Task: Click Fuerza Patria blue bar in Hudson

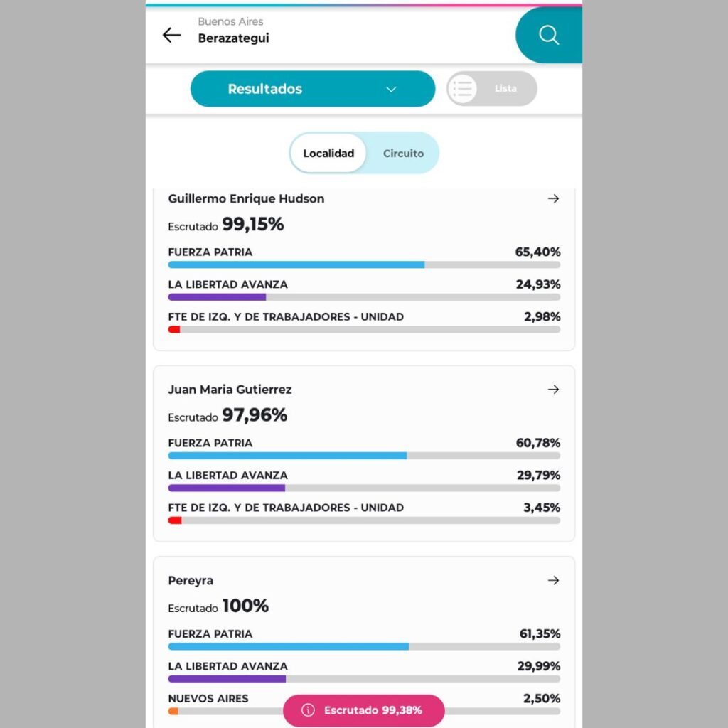Action: [296, 264]
